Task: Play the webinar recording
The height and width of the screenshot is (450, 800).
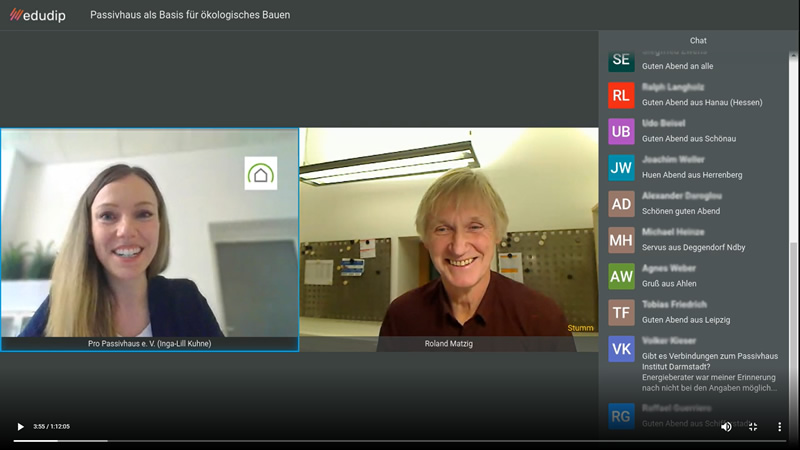Action: tap(20, 427)
